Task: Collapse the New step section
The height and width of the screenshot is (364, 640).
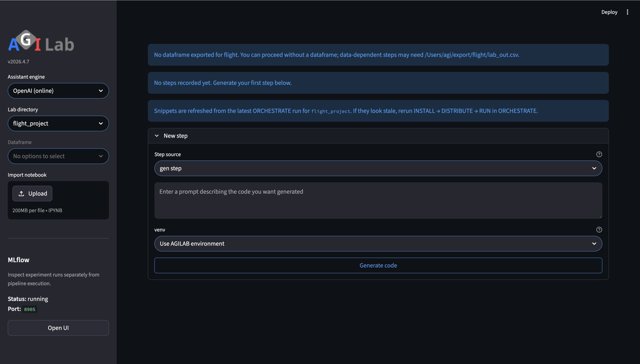Action: (157, 136)
